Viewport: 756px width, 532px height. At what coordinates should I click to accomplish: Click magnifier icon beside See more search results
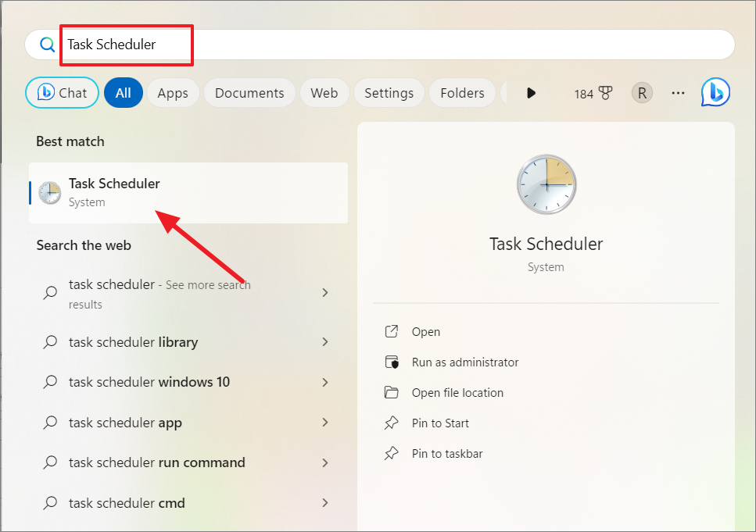point(50,292)
